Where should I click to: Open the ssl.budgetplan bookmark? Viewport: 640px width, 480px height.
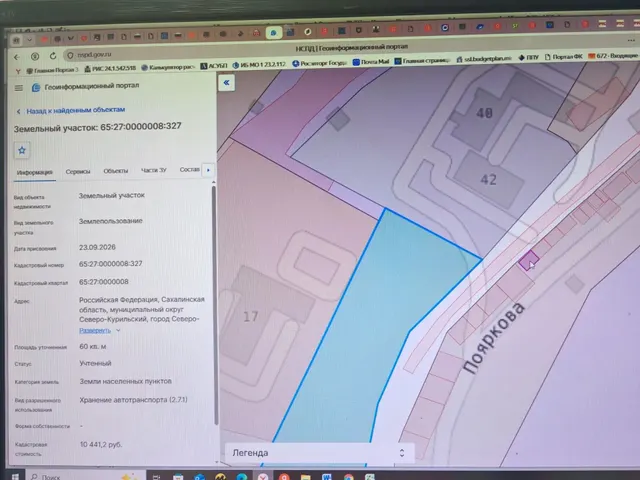tap(484, 59)
